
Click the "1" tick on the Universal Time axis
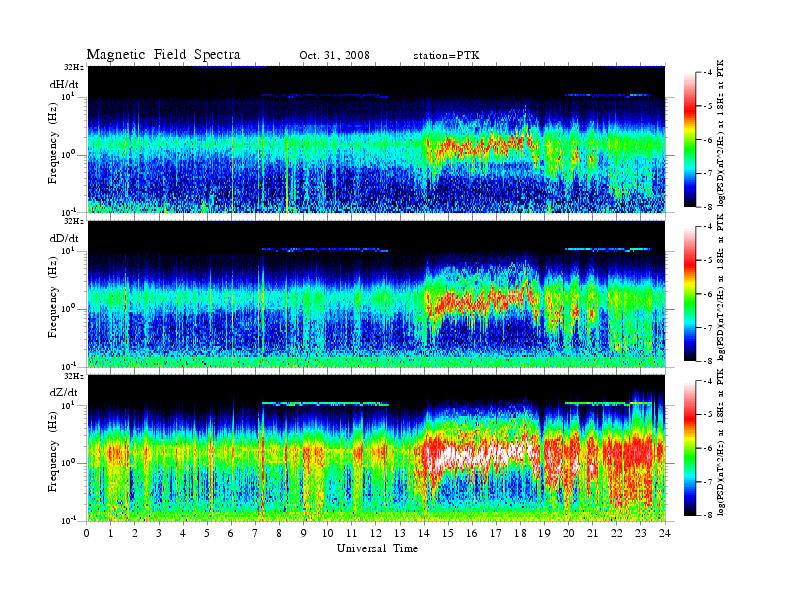pyautogui.click(x=111, y=533)
